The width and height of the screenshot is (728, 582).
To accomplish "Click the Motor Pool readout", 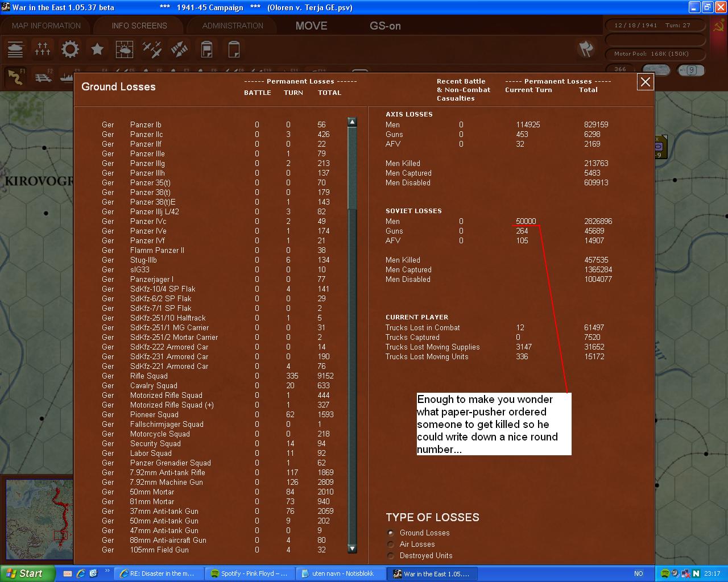I will click(x=656, y=54).
